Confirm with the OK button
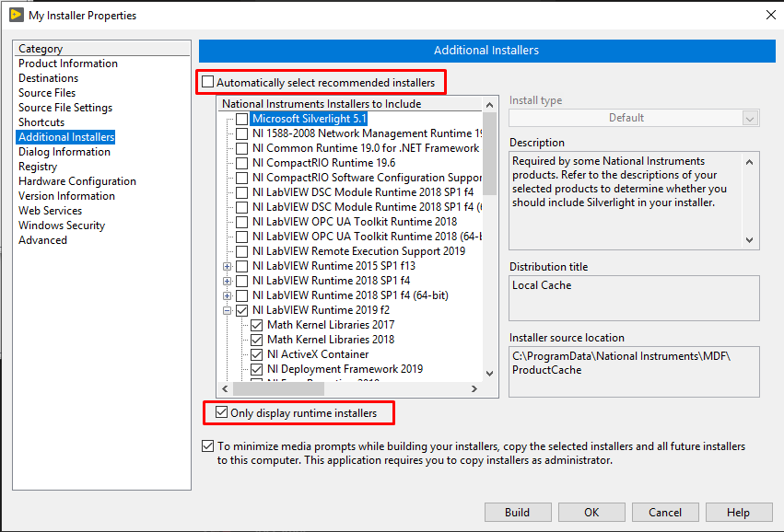Screen dimensions: 784x532 tap(591, 512)
